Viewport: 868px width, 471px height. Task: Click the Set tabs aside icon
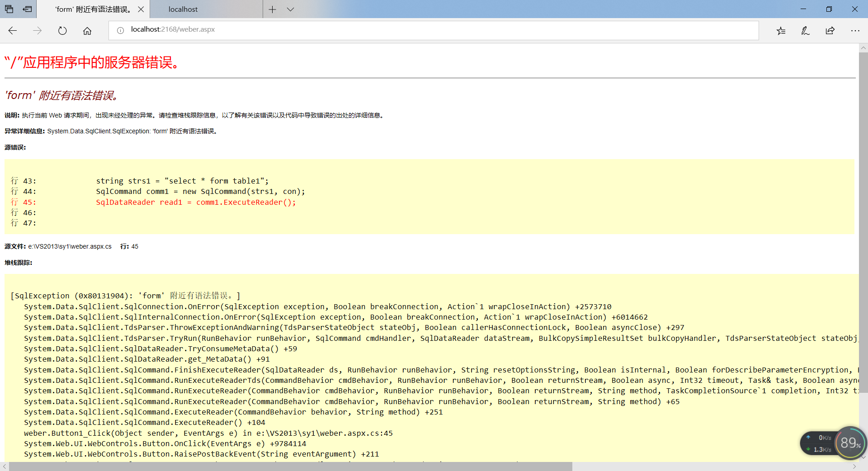(x=9, y=9)
